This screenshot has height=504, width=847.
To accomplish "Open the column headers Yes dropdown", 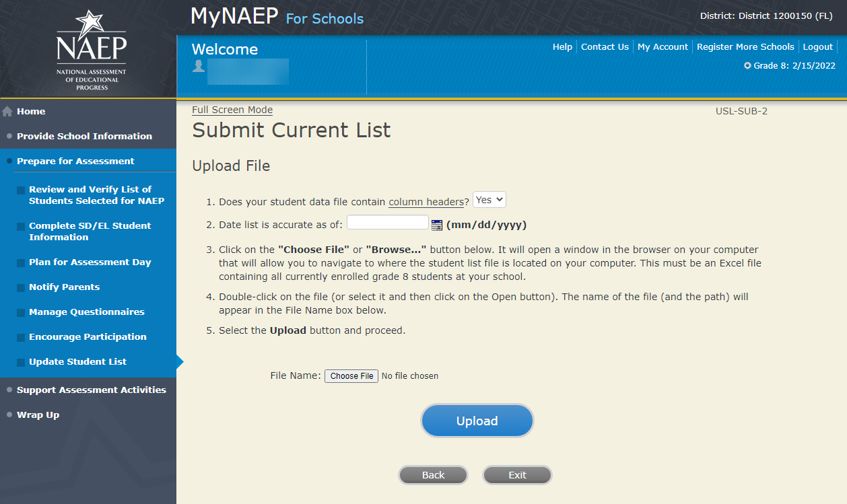I will click(x=489, y=200).
